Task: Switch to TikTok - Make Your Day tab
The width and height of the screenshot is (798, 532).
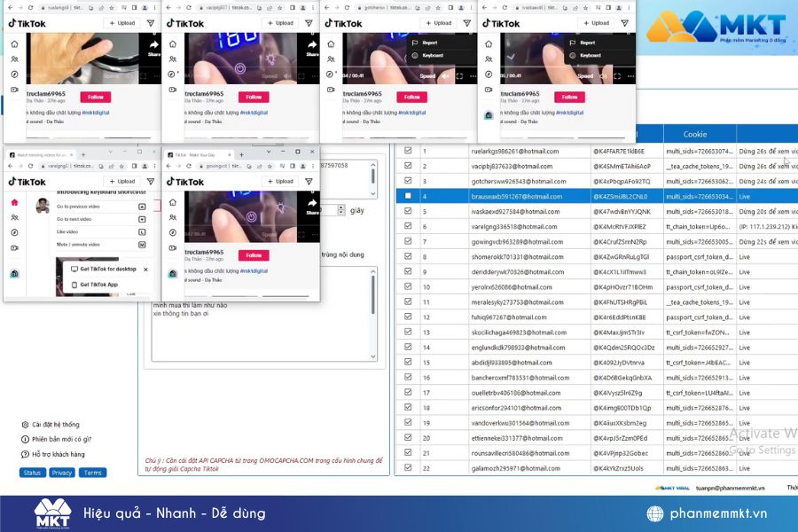Action: point(199,155)
